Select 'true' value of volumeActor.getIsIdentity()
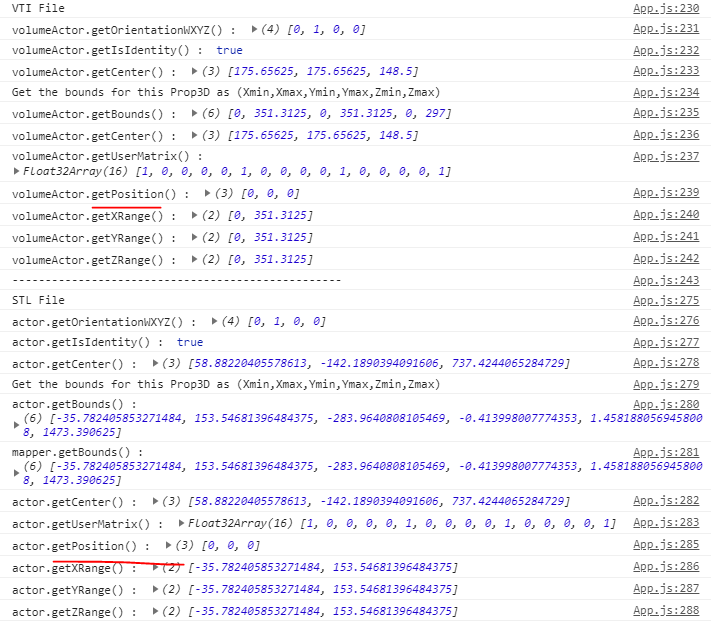Screen dimensions: 711x627 229,50
